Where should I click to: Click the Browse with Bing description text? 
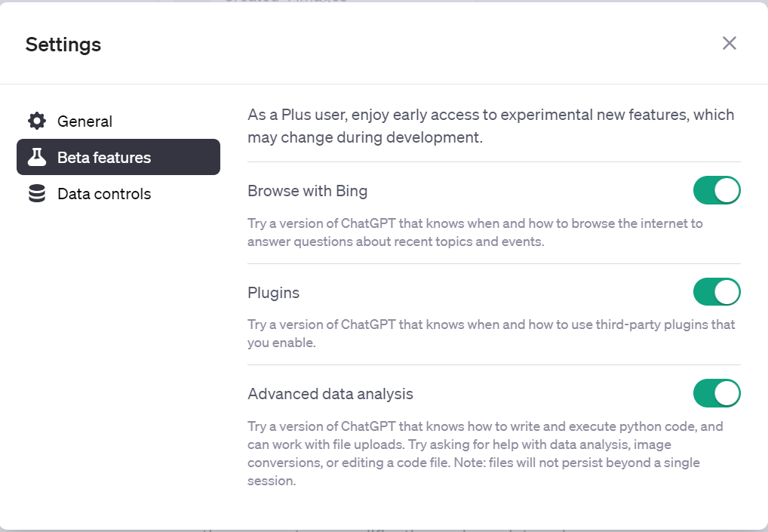coord(475,232)
